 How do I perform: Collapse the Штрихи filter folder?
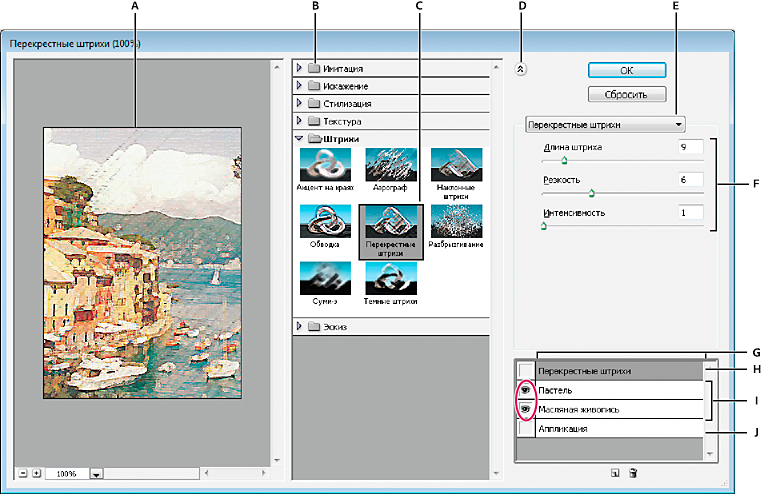[299, 139]
